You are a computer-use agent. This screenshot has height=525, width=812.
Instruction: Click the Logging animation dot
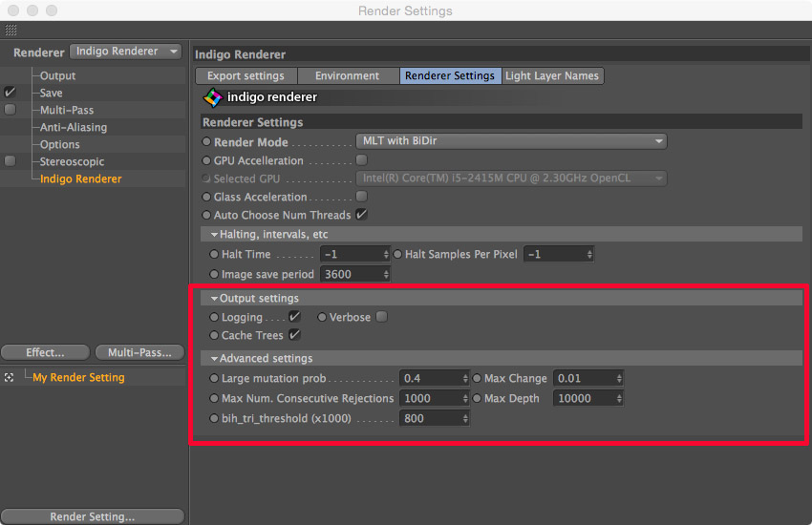tap(214, 317)
